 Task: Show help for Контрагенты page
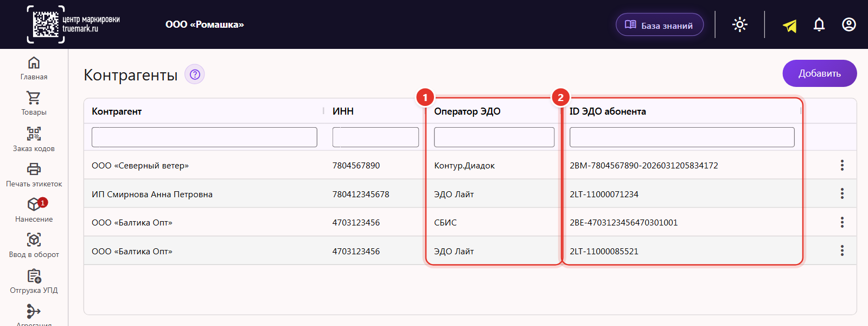[195, 74]
